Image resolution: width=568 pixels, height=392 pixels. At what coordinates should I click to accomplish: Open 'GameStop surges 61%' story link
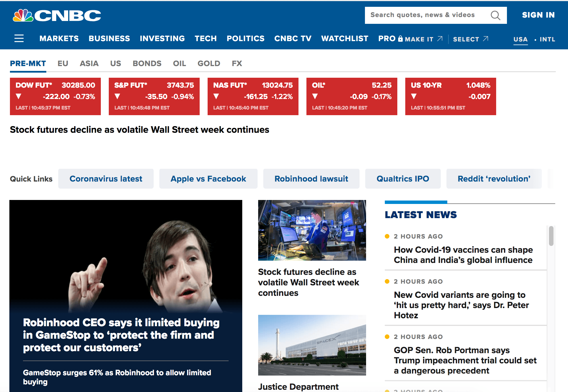coord(117,377)
